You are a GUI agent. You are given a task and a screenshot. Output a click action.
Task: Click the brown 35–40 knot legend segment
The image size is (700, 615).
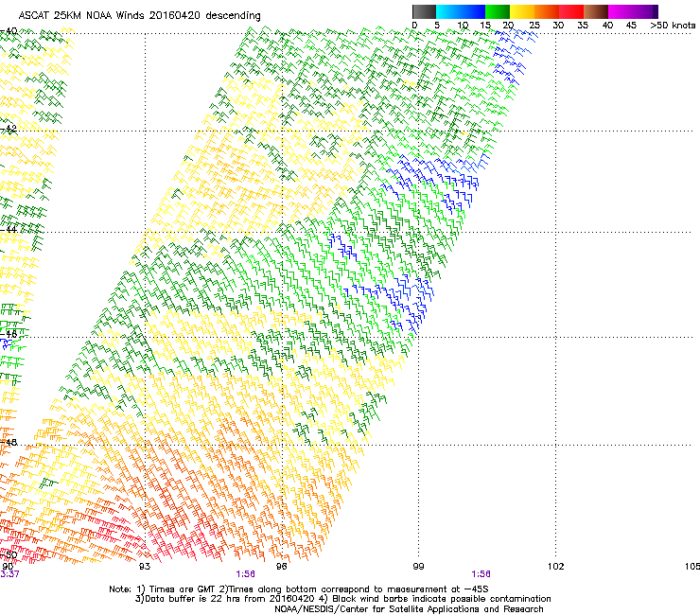coord(596,11)
